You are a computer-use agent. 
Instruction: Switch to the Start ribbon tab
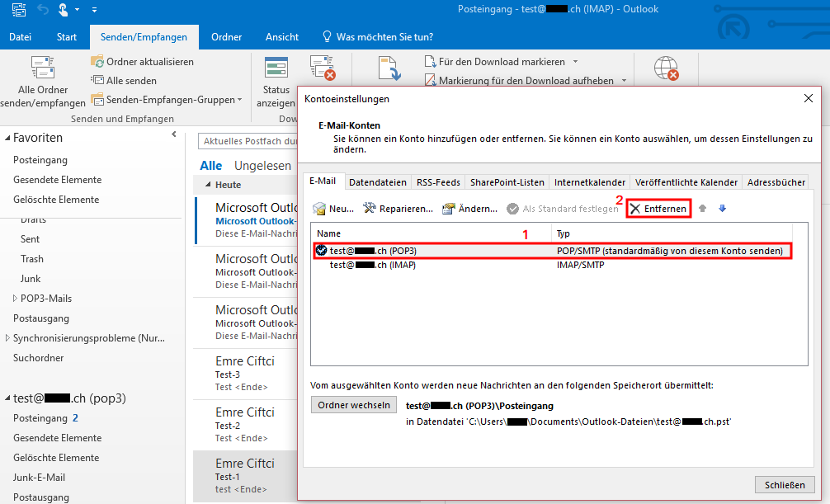pyautogui.click(x=67, y=37)
